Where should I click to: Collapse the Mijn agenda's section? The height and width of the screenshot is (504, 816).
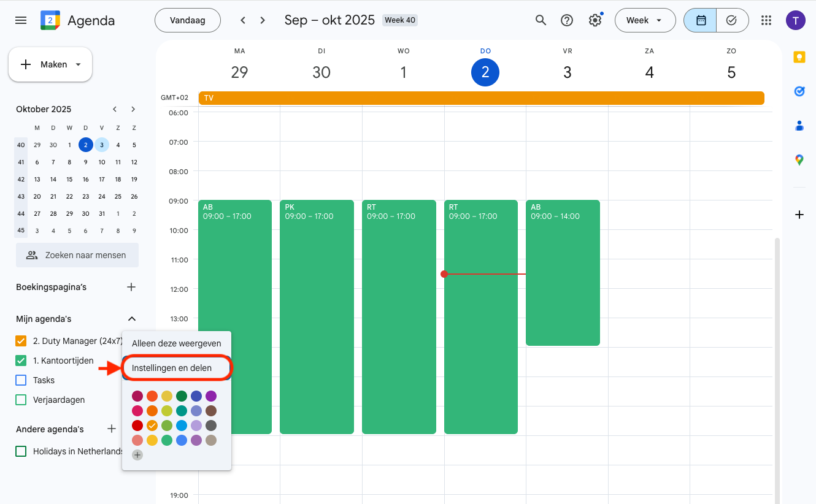pyautogui.click(x=131, y=319)
